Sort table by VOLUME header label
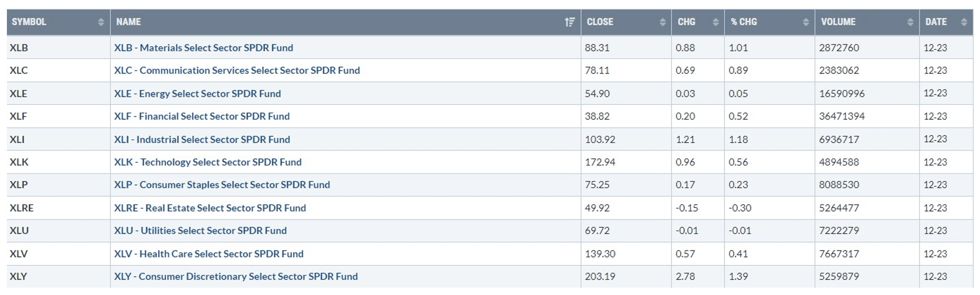 pos(838,22)
